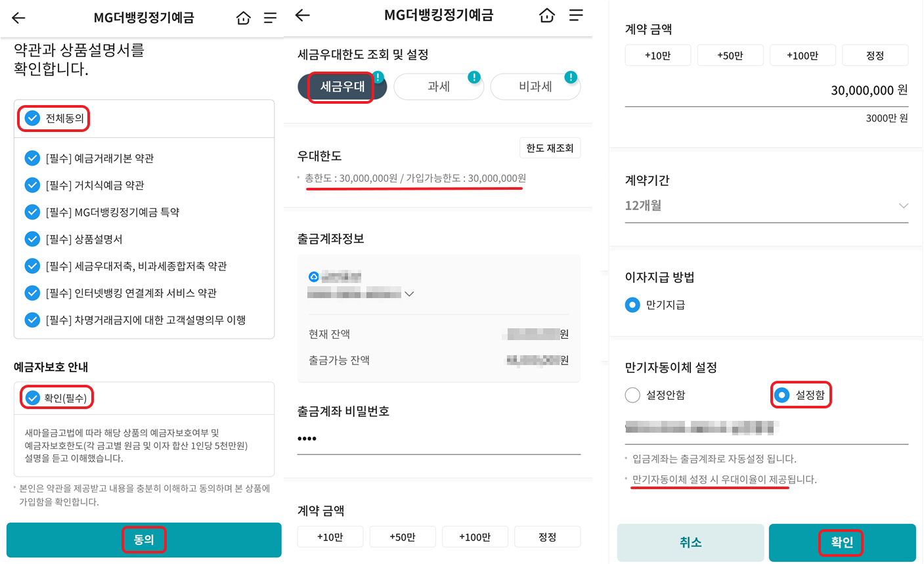Tap +100만 on right screen
The image size is (924, 564).
tap(803, 55)
